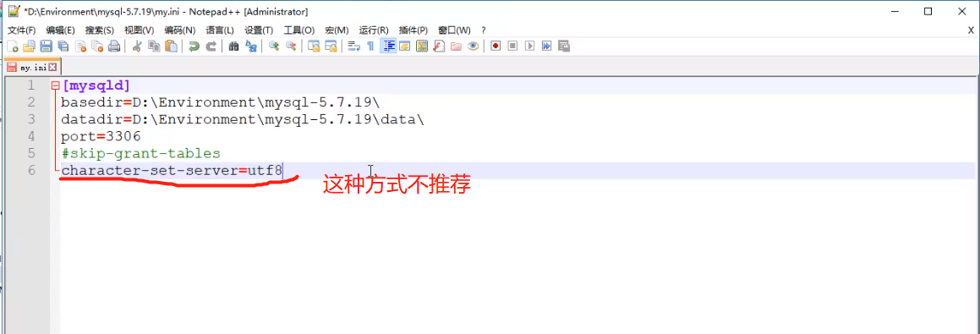Save my.ini with the floppy disk icon
Viewport: 980px width, 334px height.
[46, 46]
